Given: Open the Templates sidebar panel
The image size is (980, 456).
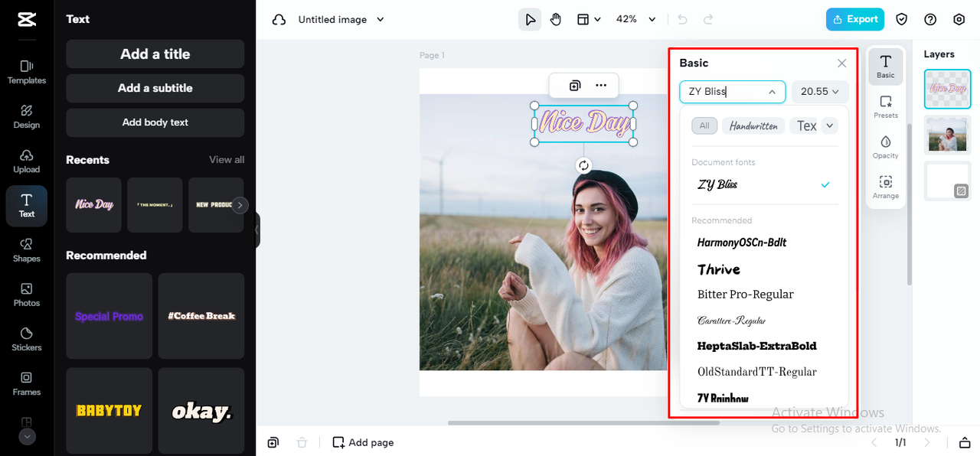Looking at the screenshot, I should (x=27, y=72).
